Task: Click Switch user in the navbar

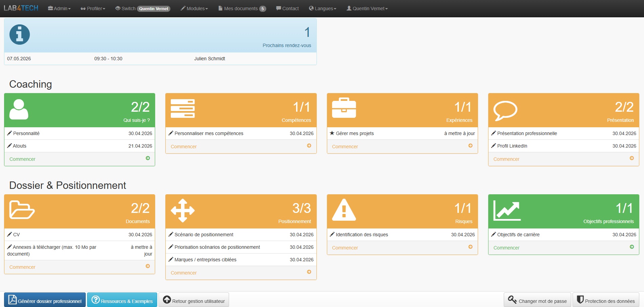Action: tap(143, 8)
